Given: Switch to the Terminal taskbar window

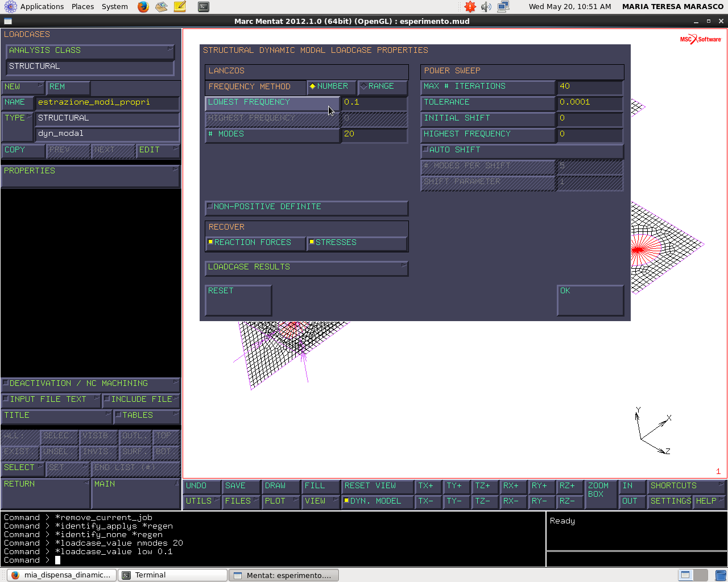Looking at the screenshot, I should click(172, 575).
